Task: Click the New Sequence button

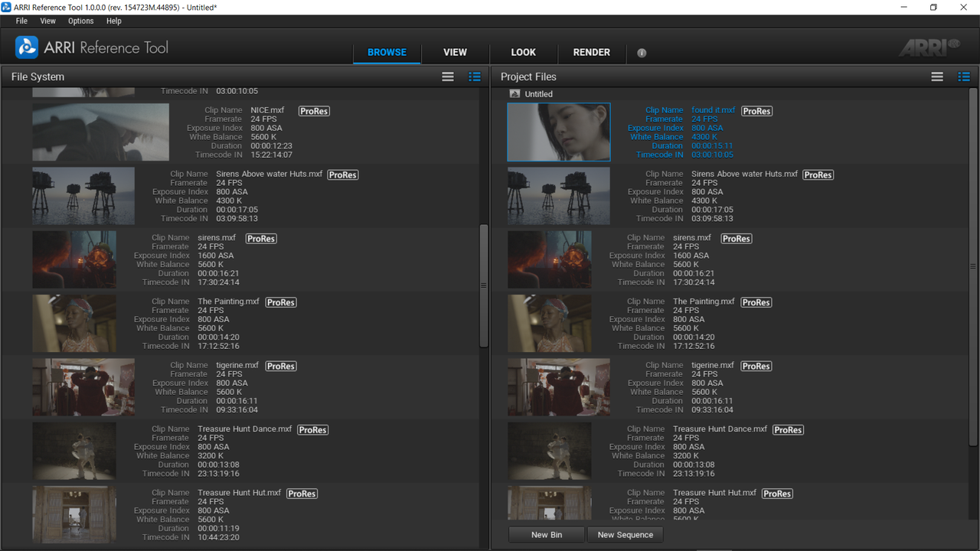Action: point(626,535)
